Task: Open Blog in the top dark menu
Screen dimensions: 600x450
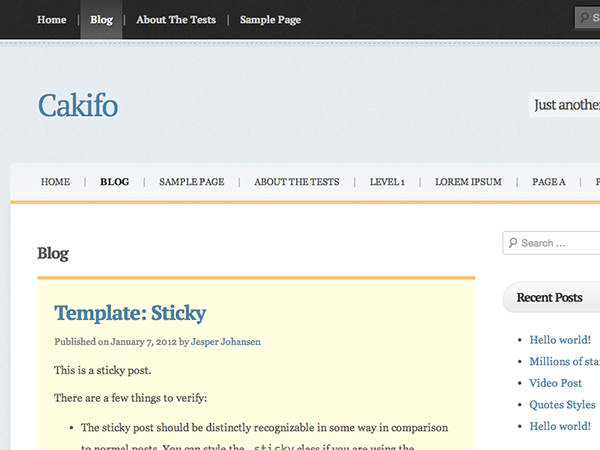Action: point(101,20)
